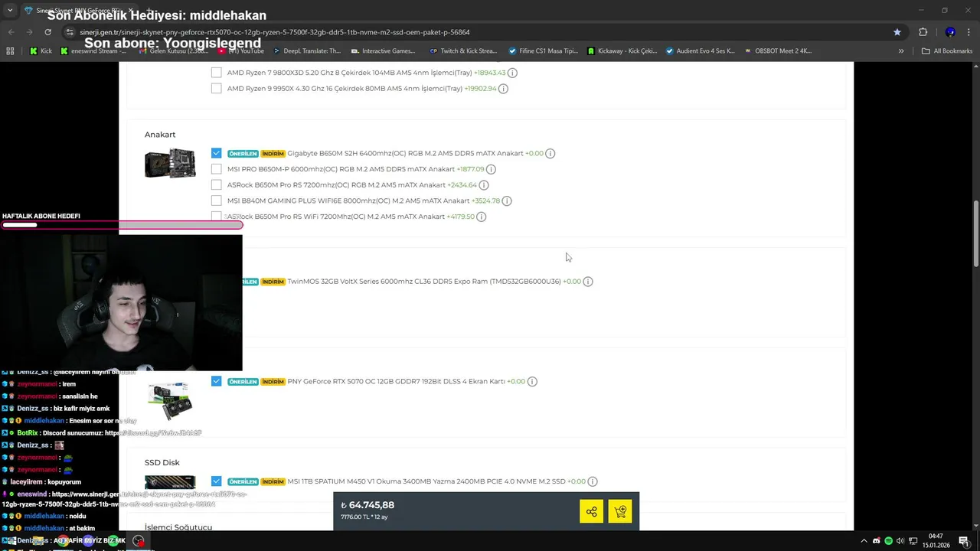Select the AMD Ryzen 7 9800X3D checkbox
Screen dimensions: 980x551
pos(216,73)
